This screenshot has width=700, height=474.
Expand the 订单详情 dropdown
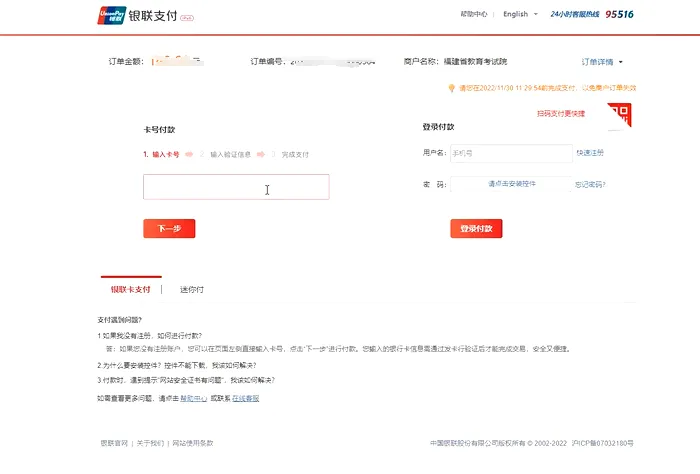[x=602, y=62]
